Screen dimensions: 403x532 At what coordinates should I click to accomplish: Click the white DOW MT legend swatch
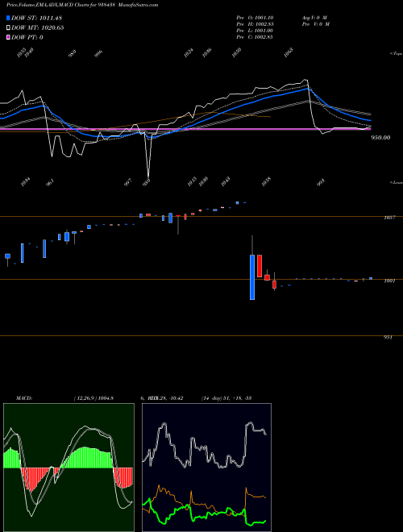8,27
